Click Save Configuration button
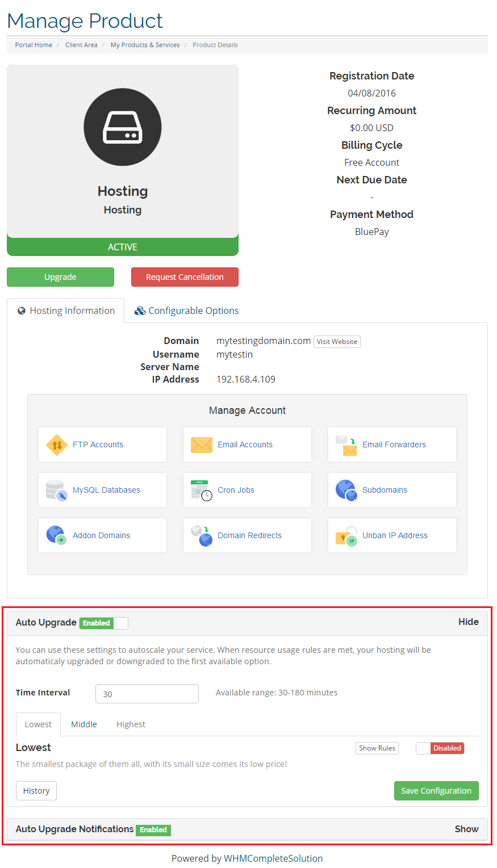This screenshot has height=868, width=497. [x=436, y=791]
